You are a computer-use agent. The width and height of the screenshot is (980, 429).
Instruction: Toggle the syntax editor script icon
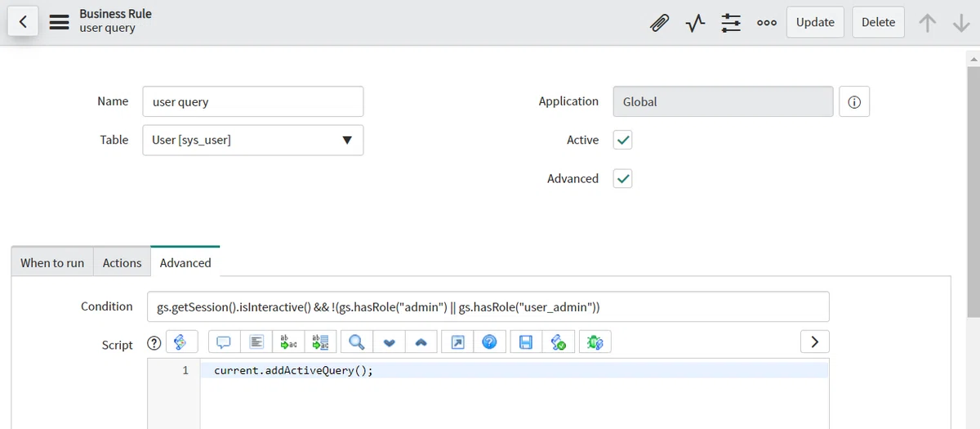click(x=181, y=342)
